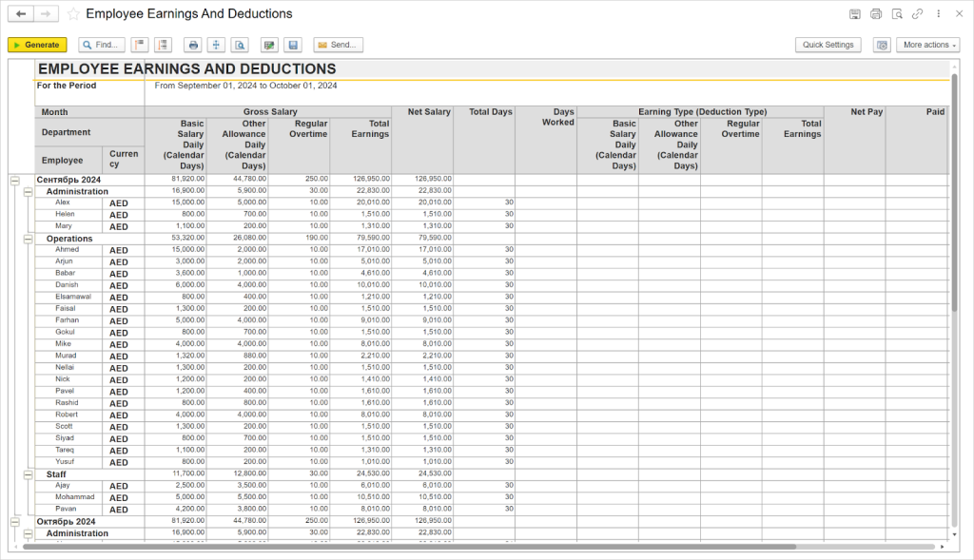This screenshot has width=974, height=560.
Task: Open the Find search tool
Action: (x=101, y=44)
